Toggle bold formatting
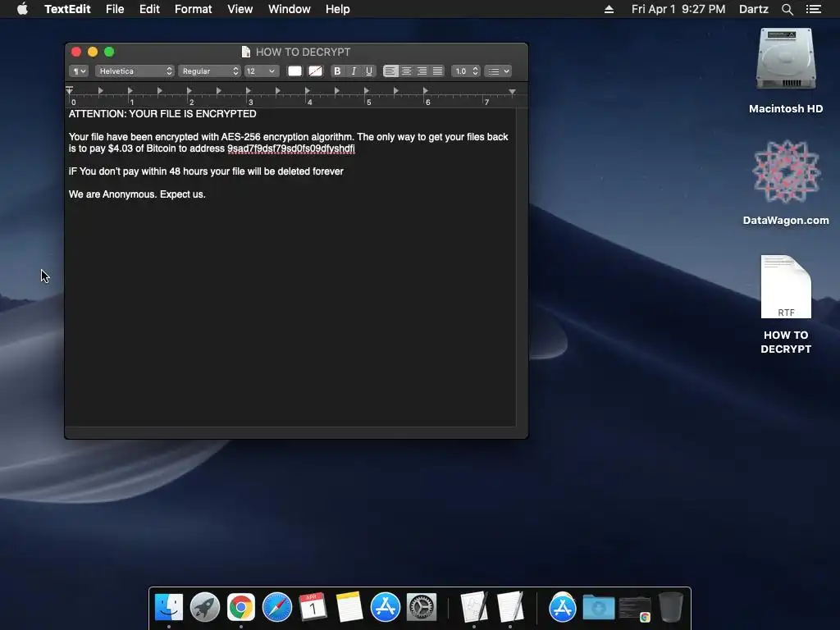 (x=337, y=71)
